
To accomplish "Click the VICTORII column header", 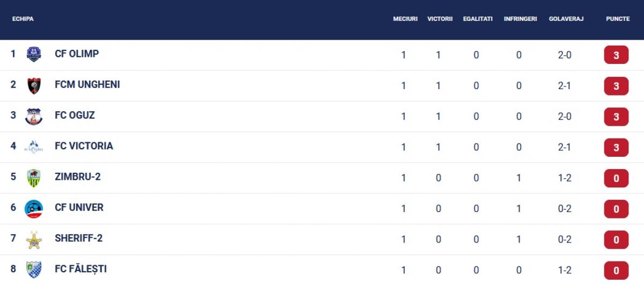I will (x=440, y=19).
